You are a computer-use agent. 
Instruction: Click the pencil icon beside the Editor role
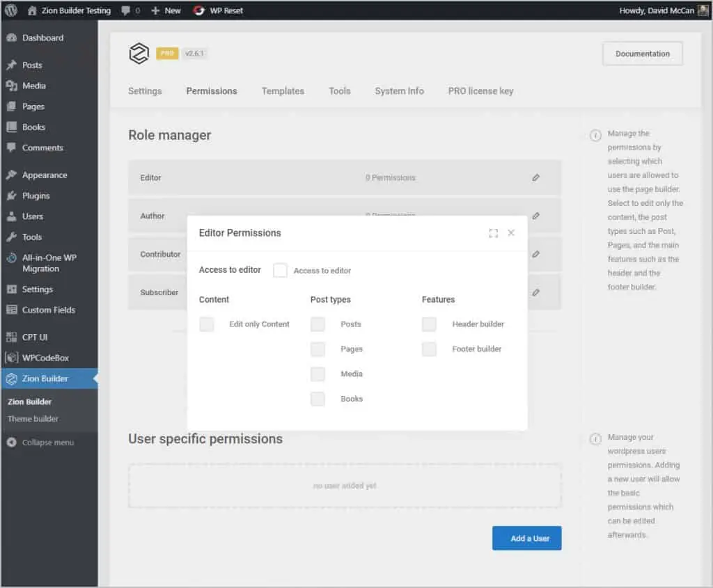[536, 178]
